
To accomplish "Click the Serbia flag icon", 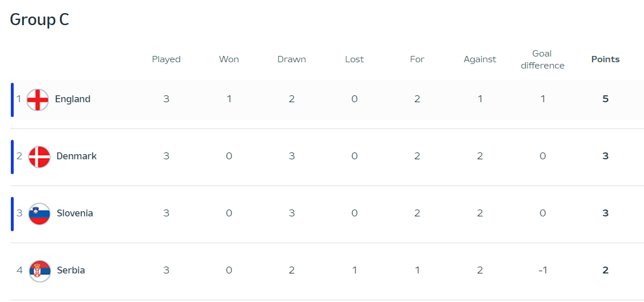I will click(40, 271).
